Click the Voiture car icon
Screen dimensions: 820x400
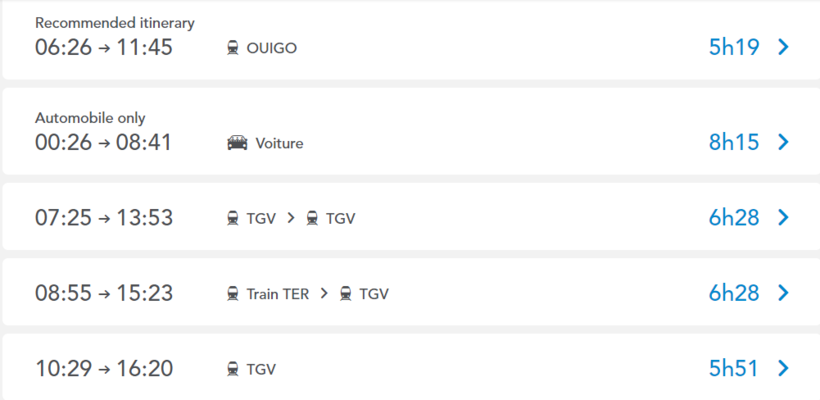pyautogui.click(x=237, y=143)
